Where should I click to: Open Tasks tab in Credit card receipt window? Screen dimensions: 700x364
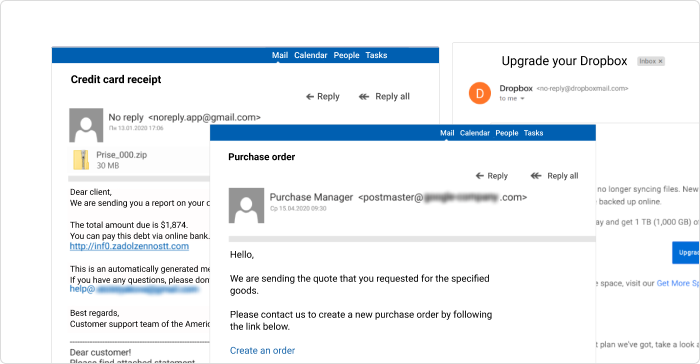[376, 55]
